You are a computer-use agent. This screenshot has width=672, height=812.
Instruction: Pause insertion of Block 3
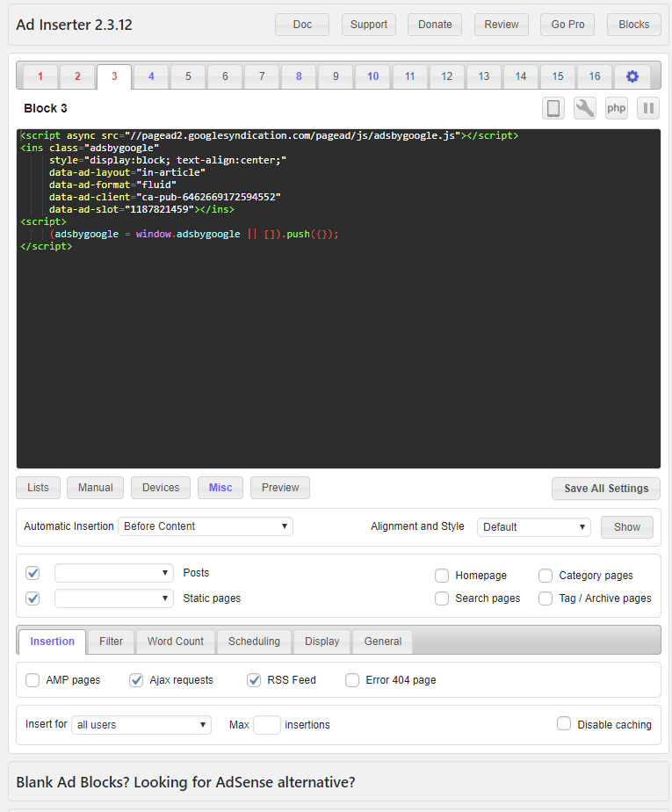point(648,108)
